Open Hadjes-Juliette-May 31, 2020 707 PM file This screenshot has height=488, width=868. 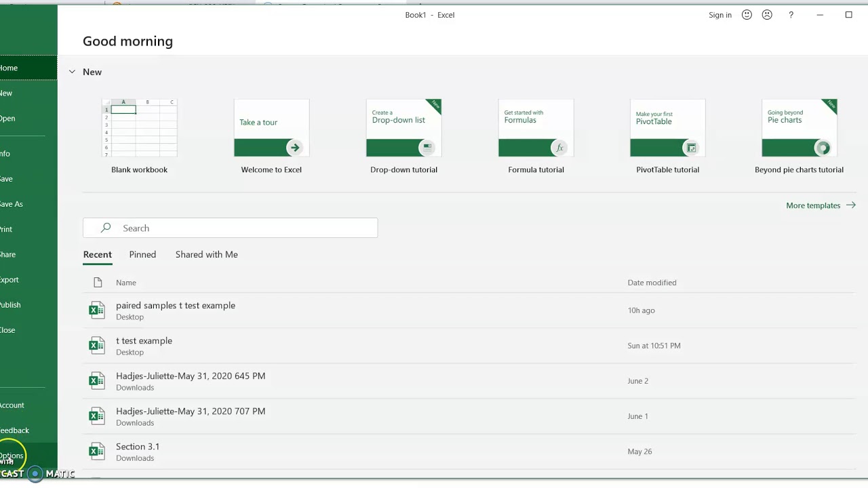(x=191, y=411)
